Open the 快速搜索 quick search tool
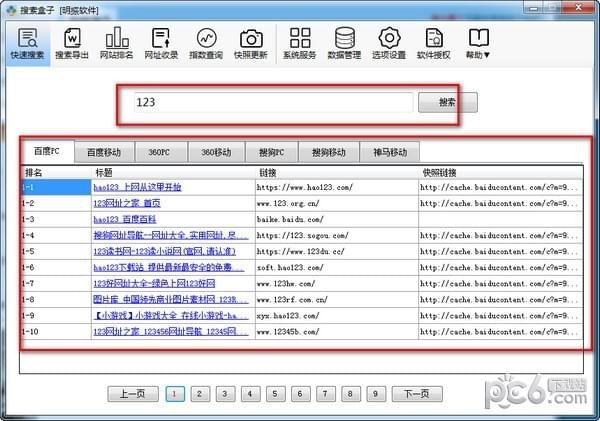 click(28, 43)
